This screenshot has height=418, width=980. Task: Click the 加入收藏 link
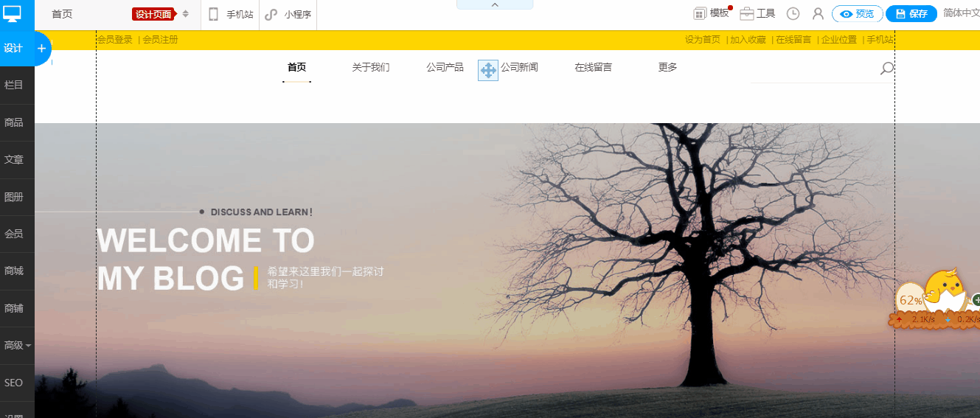748,40
